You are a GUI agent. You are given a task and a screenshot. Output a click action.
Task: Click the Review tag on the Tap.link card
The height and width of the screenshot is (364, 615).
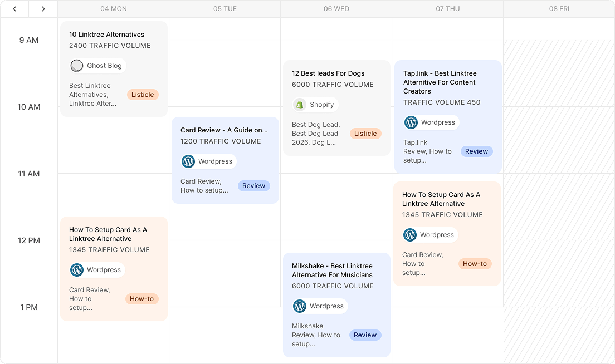coord(476,151)
